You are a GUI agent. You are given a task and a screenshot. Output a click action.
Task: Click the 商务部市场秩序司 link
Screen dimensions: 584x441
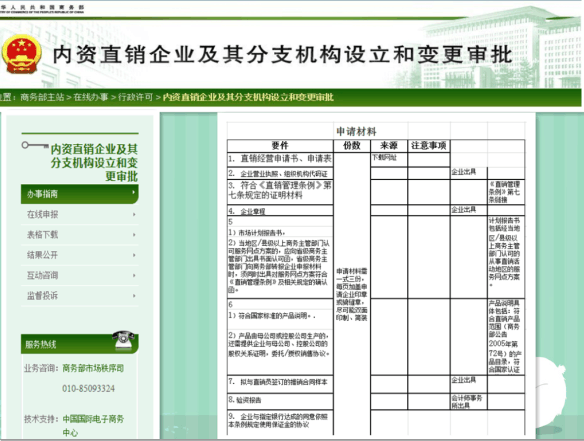[93, 368]
